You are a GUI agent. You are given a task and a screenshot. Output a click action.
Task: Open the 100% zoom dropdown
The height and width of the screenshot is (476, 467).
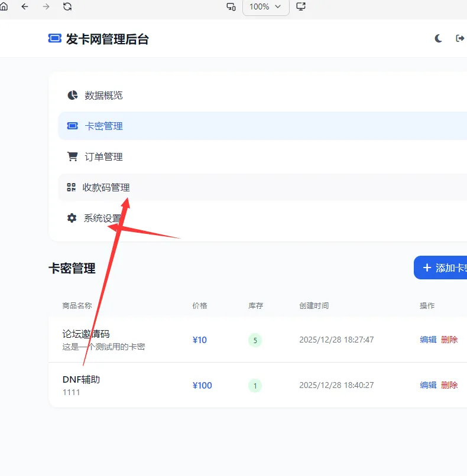pos(265,6)
